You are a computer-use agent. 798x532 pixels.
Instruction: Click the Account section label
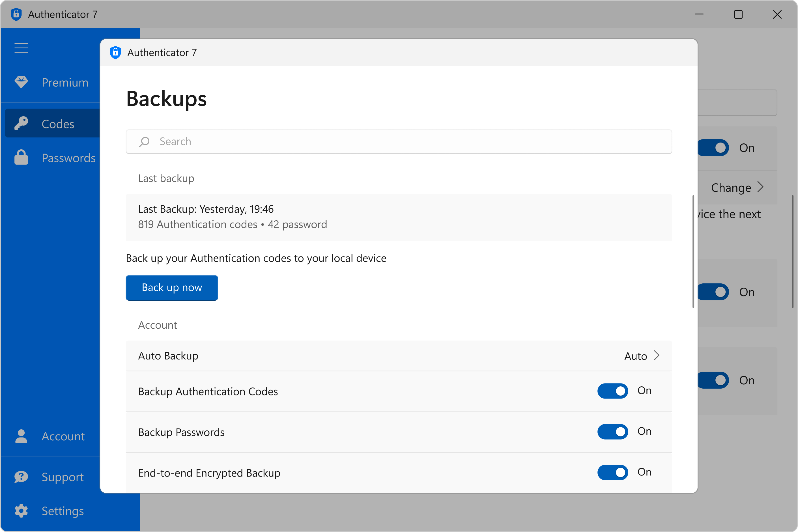coord(158,325)
